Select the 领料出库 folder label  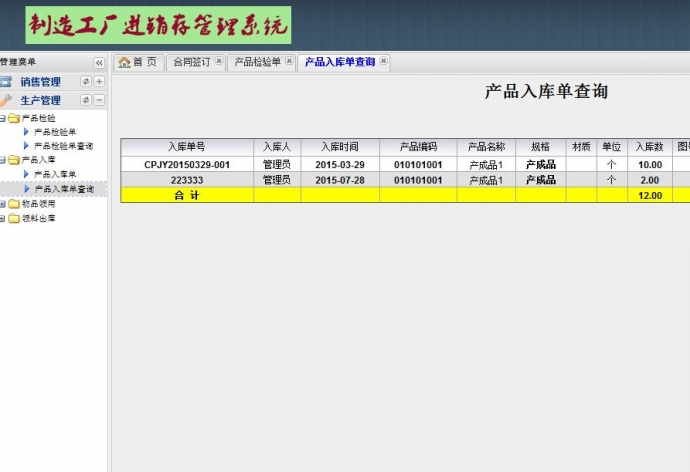(38, 219)
